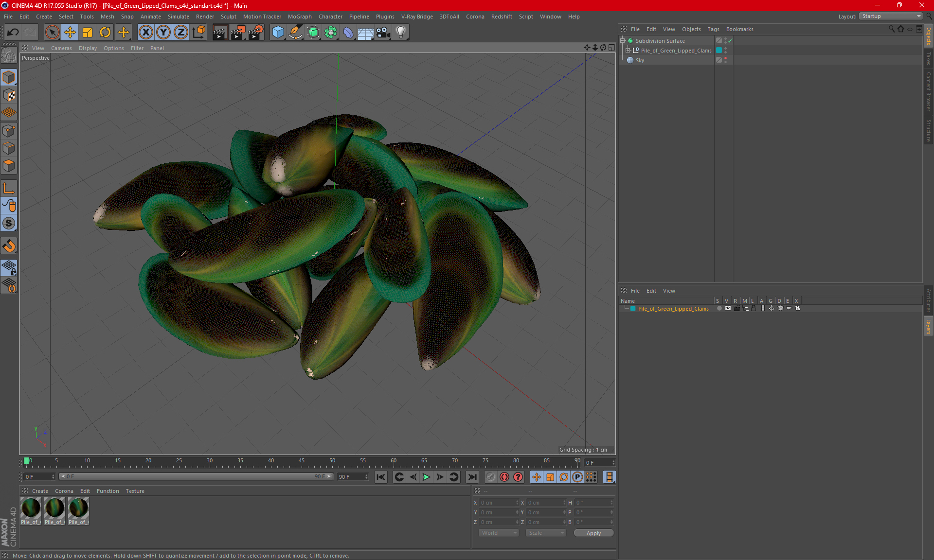
Task: Click teal color swatch of the layer
Action: pyautogui.click(x=633, y=309)
